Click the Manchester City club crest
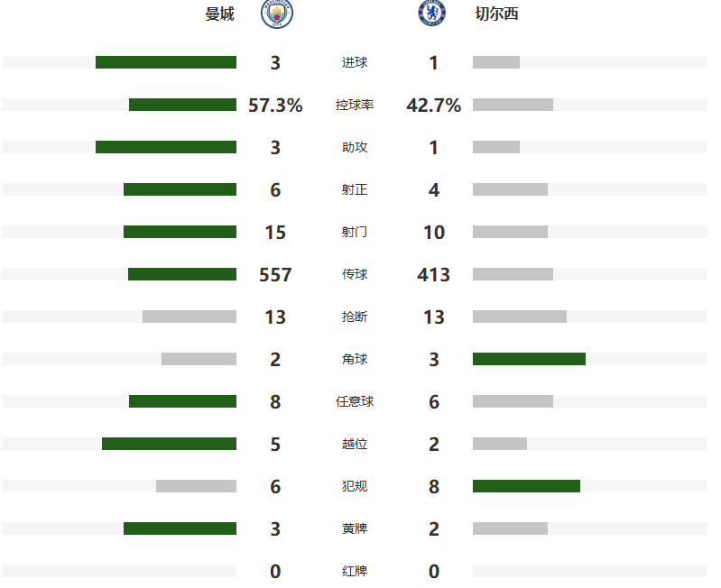Image resolution: width=721 pixels, height=588 pixels. pos(277,14)
